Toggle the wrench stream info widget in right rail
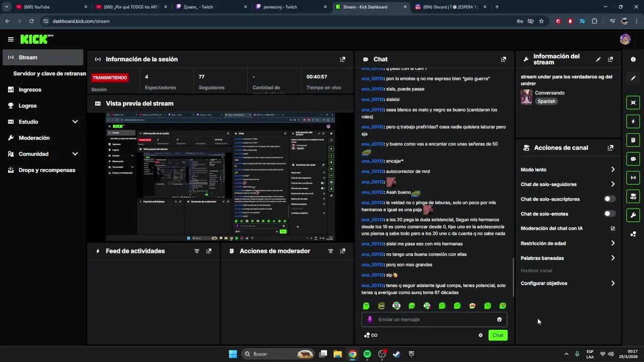 coord(633,215)
